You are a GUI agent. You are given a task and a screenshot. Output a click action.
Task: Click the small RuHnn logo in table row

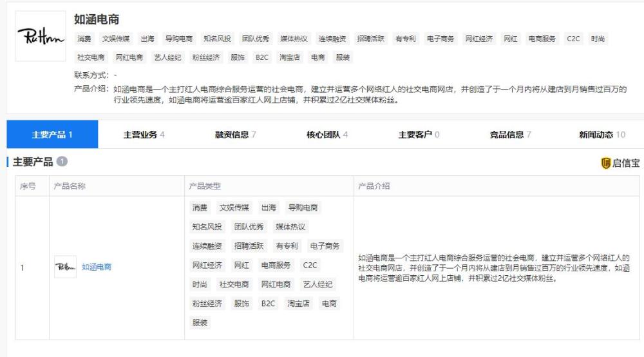point(65,267)
